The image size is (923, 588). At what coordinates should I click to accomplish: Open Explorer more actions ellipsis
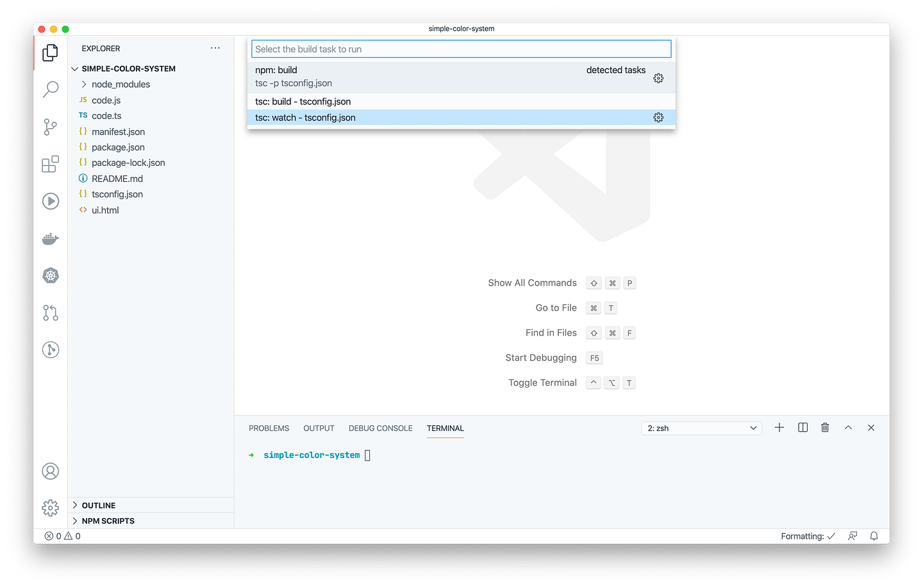215,48
